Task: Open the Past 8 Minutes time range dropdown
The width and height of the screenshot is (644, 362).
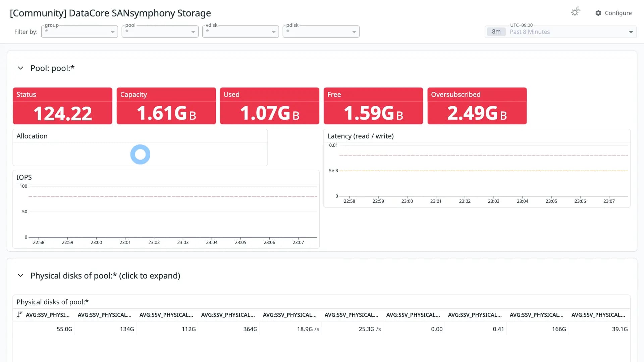Action: [x=560, y=32]
